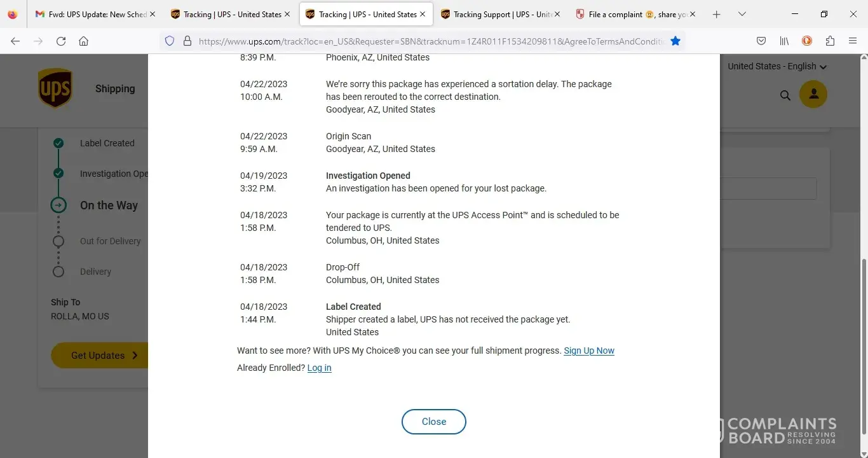This screenshot has height=458, width=868.
Task: Open the Firefox extensions icon
Action: click(830, 41)
